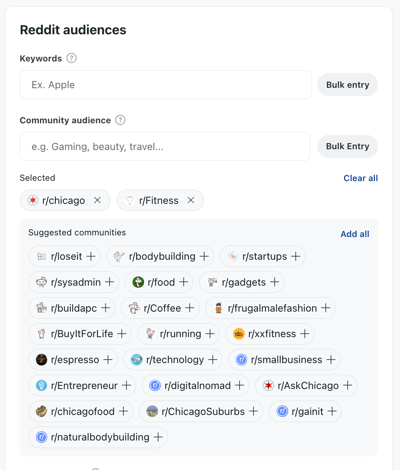Click the plus icon on r/running
Image resolution: width=400 pixels, height=470 pixels.
pyautogui.click(x=210, y=333)
